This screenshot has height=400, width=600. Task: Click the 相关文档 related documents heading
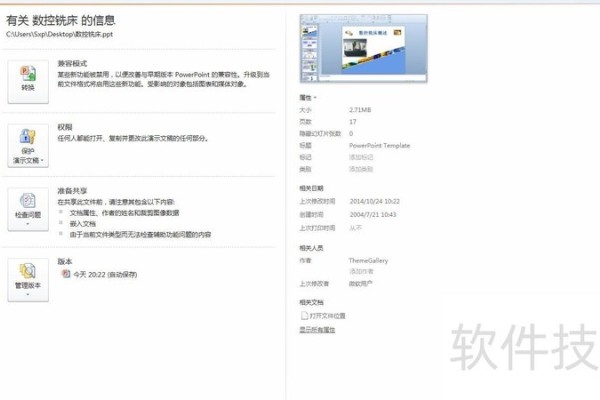311,302
